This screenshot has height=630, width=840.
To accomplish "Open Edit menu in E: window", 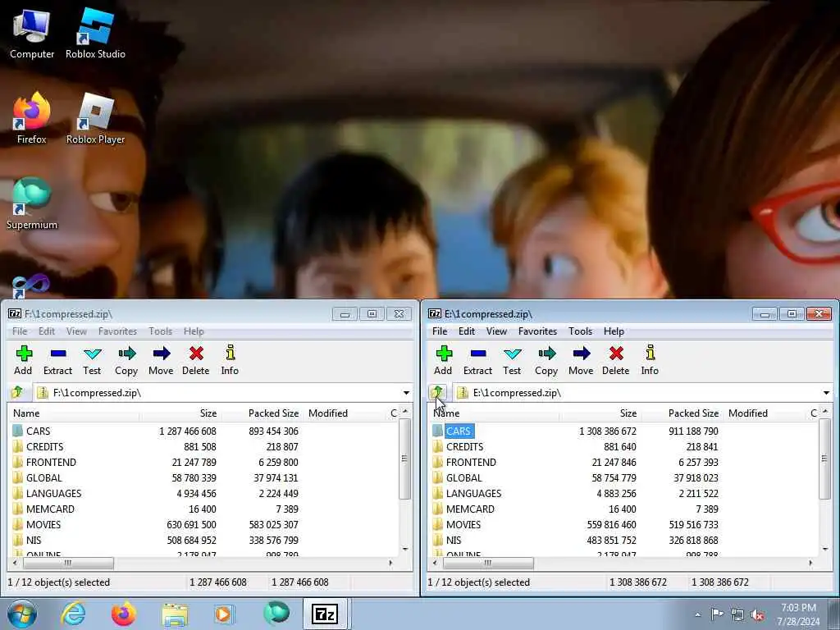I will coord(467,331).
